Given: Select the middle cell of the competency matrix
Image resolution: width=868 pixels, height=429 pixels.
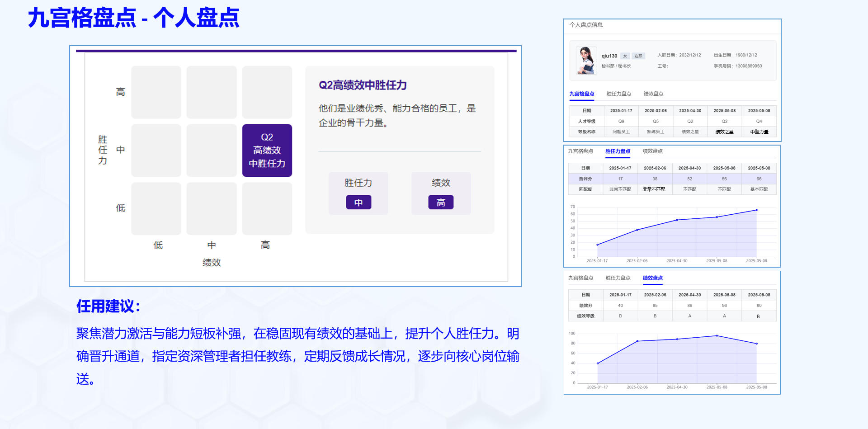Looking at the screenshot, I should pos(211,150).
